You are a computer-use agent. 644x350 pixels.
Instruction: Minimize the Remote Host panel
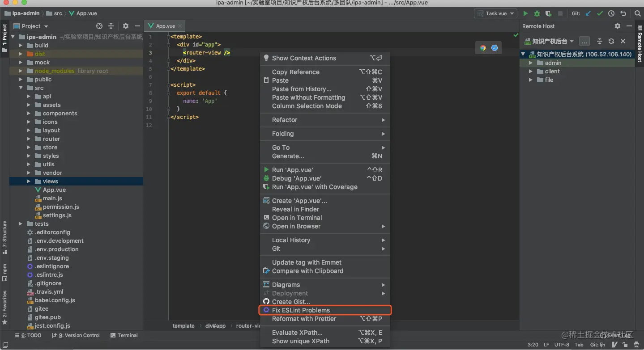click(630, 26)
